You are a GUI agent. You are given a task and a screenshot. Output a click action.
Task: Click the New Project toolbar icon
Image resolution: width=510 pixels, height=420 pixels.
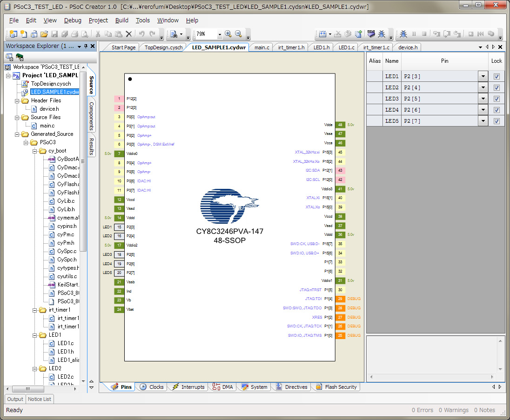[13, 34]
